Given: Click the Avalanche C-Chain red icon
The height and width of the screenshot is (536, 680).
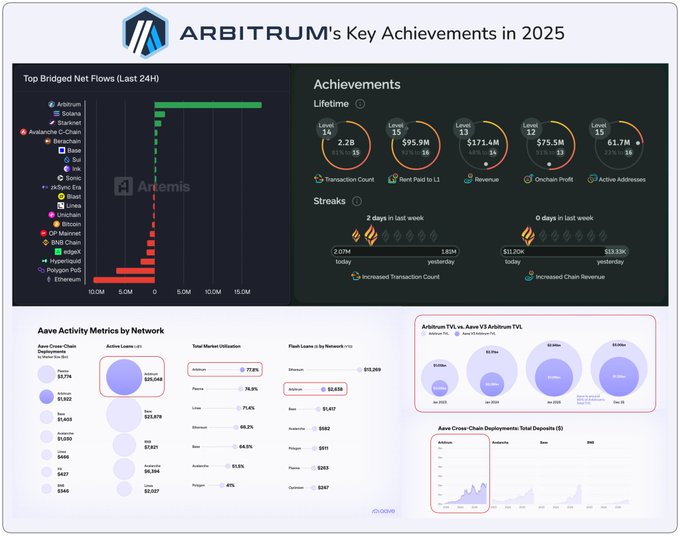Looking at the screenshot, I should 23,132.
